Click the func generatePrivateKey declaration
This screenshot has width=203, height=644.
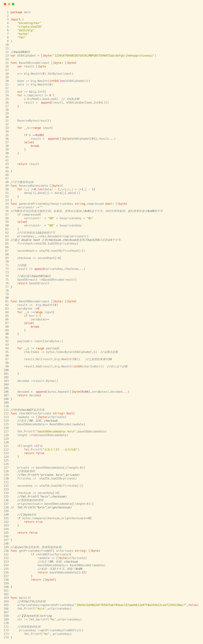[69, 204]
